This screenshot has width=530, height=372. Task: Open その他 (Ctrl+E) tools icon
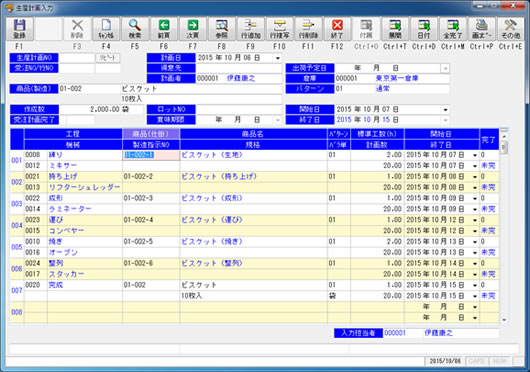coord(510,29)
